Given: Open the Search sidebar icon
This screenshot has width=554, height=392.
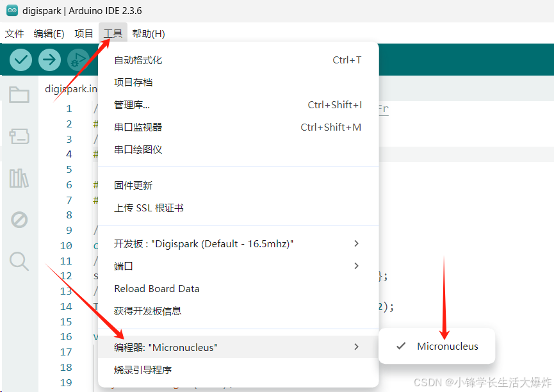Looking at the screenshot, I should pyautogui.click(x=19, y=261).
